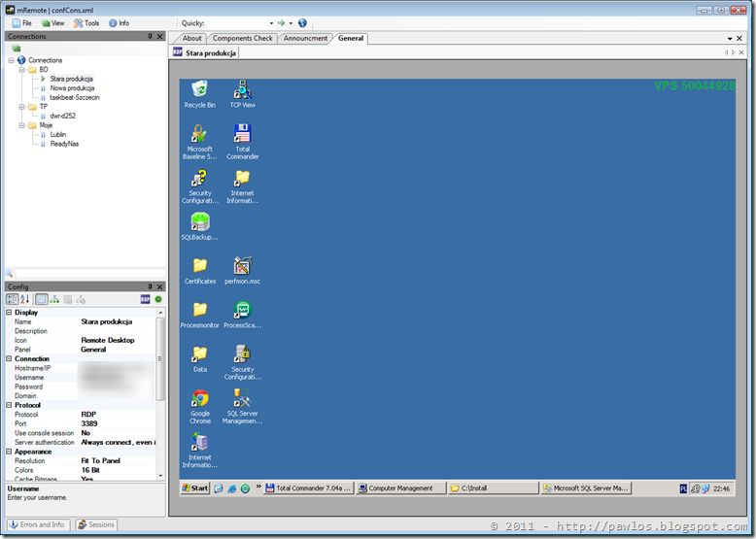Viewport: 756px width, 539px height.
Task: Open the Errors and Info tab
Action: 38,524
